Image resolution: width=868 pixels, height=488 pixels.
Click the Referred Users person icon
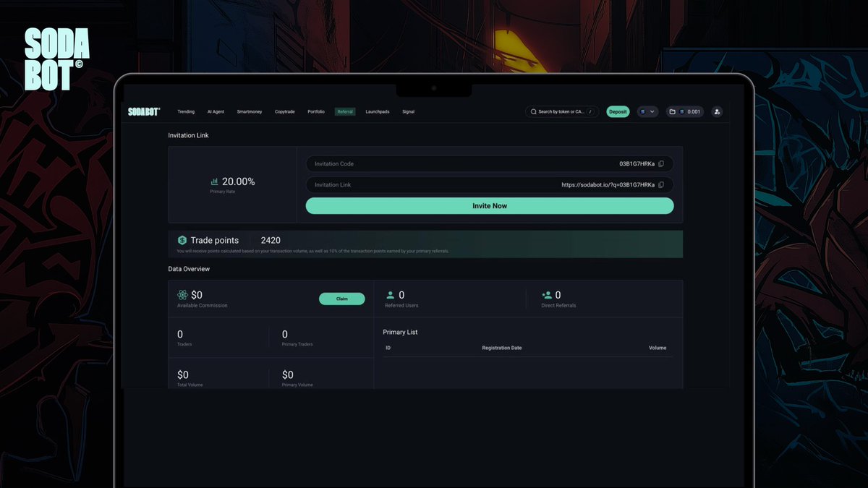391,295
